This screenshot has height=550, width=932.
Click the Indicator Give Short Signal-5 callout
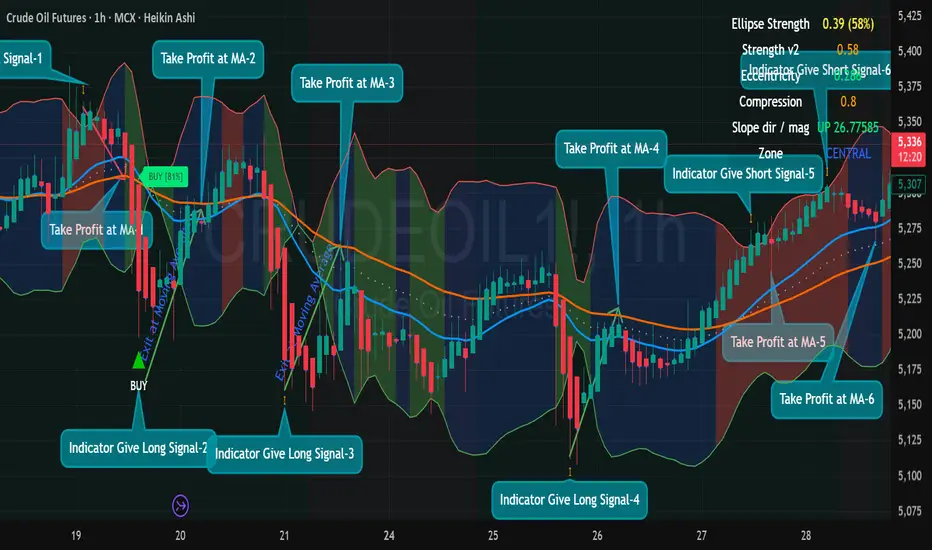pos(743,174)
